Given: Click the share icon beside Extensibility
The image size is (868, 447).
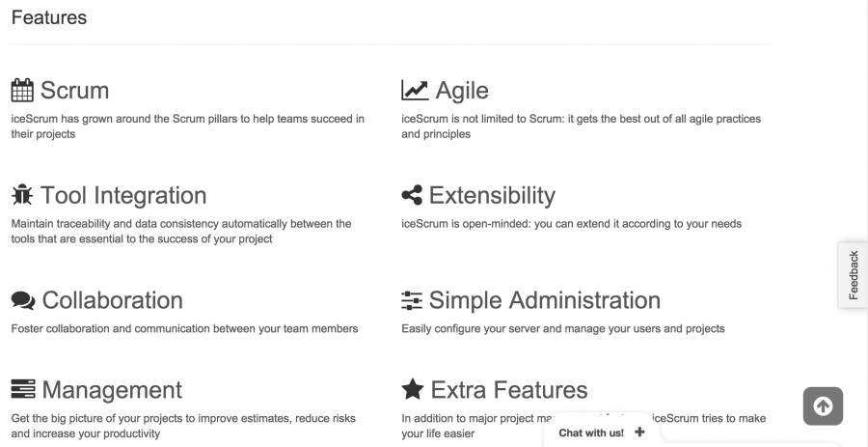Looking at the screenshot, I should click(x=412, y=195).
